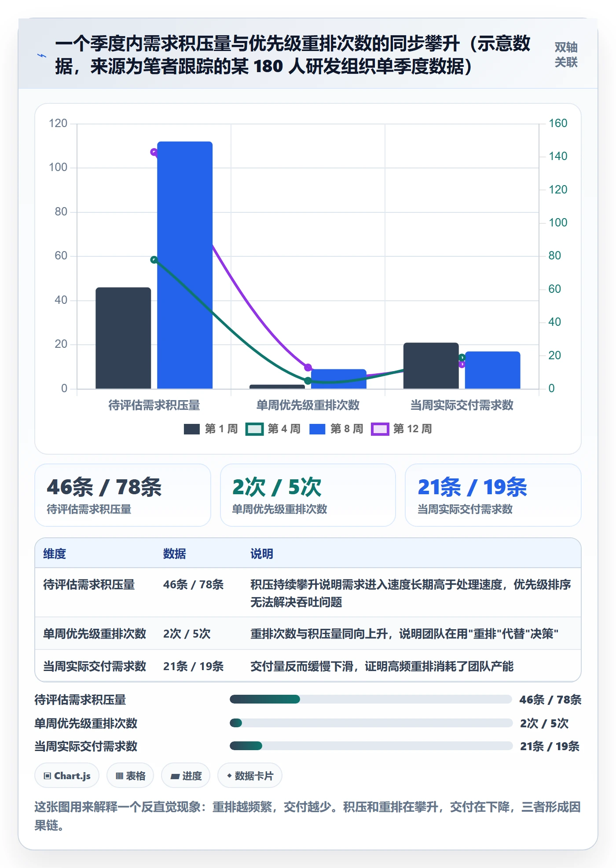Viewport: 616px width, 868px height.
Task: Click the 待评估需求积压量 x-axis label
Action: (154, 405)
